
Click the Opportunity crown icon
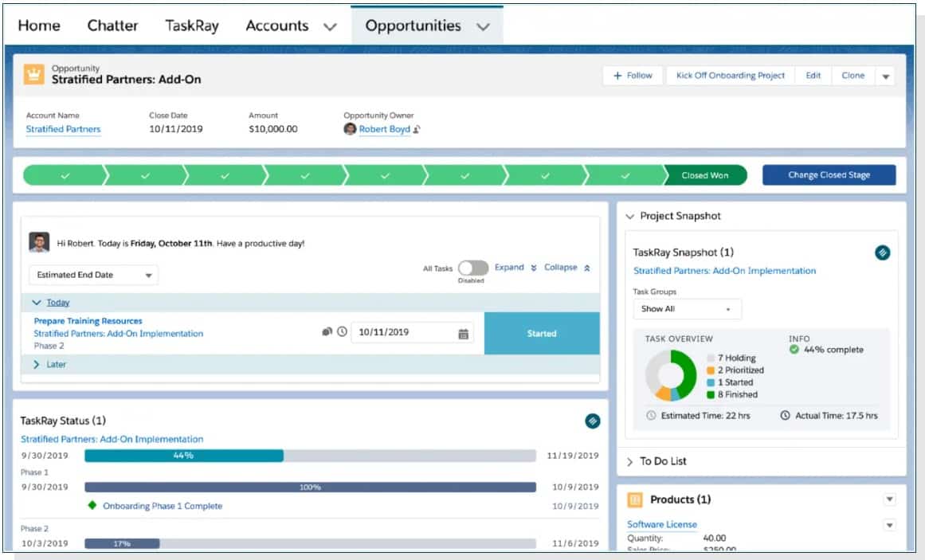(x=33, y=75)
